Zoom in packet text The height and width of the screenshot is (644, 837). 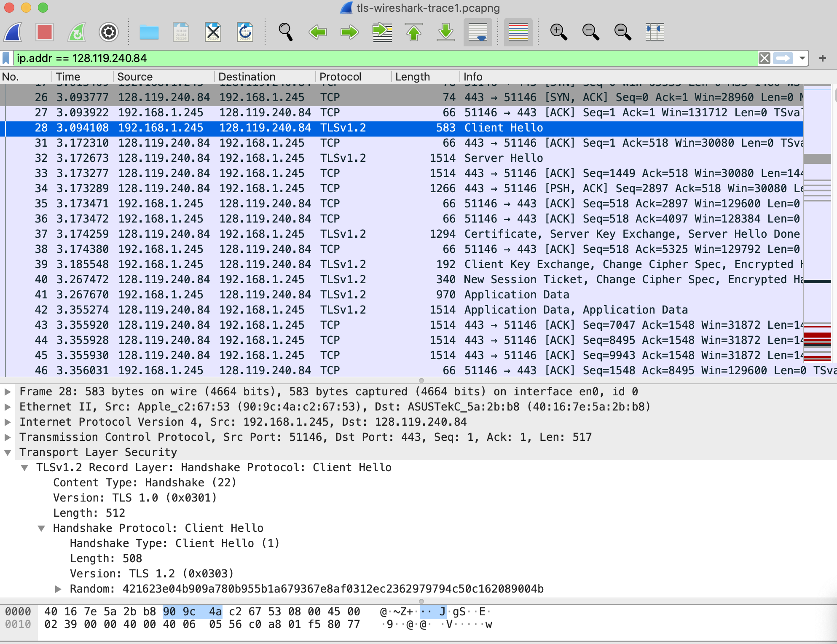tap(559, 32)
